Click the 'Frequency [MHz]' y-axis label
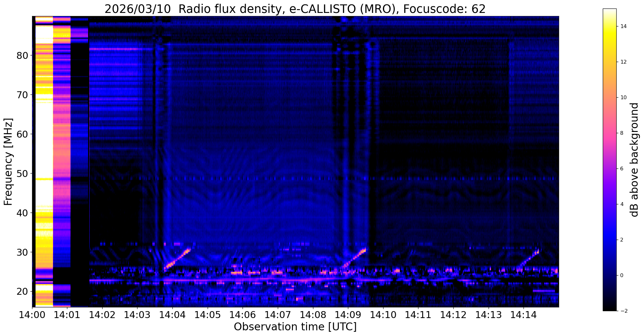644x336 pixels. pyautogui.click(x=8, y=162)
